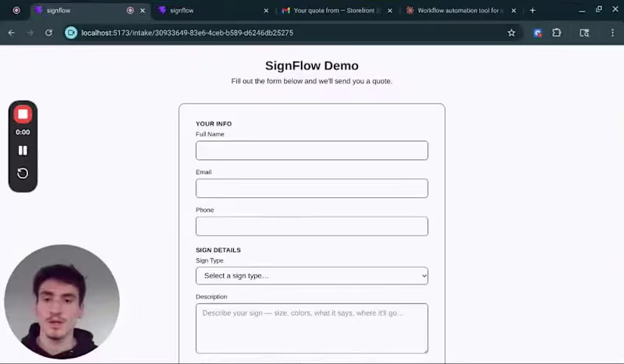Focus the Phone input field
The image size is (624, 364).
tap(311, 226)
